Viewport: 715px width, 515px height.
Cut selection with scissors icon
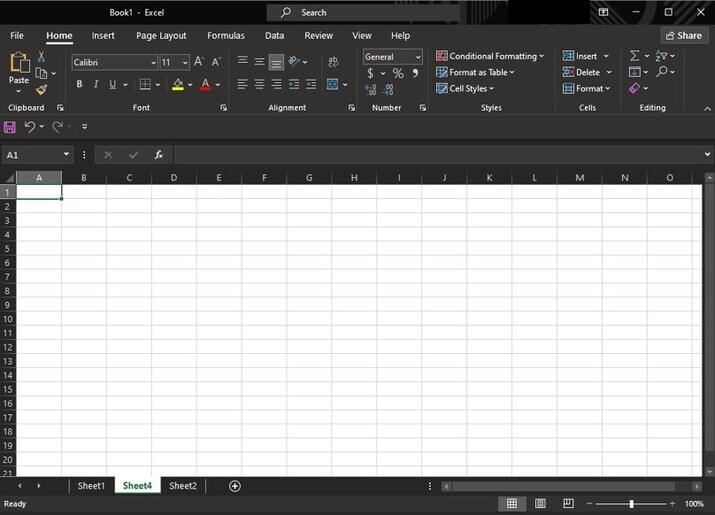tap(41, 57)
